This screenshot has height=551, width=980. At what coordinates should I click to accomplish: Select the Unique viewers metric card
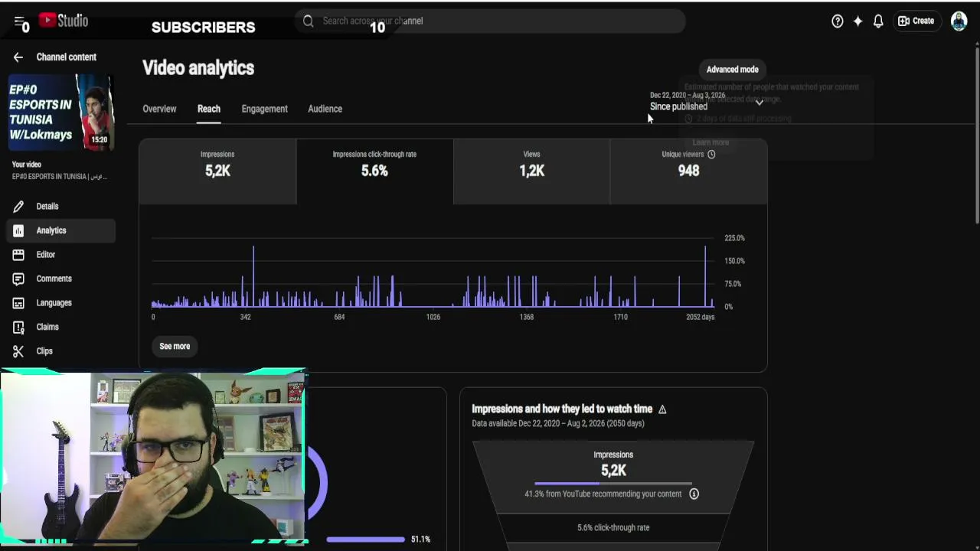(x=688, y=171)
